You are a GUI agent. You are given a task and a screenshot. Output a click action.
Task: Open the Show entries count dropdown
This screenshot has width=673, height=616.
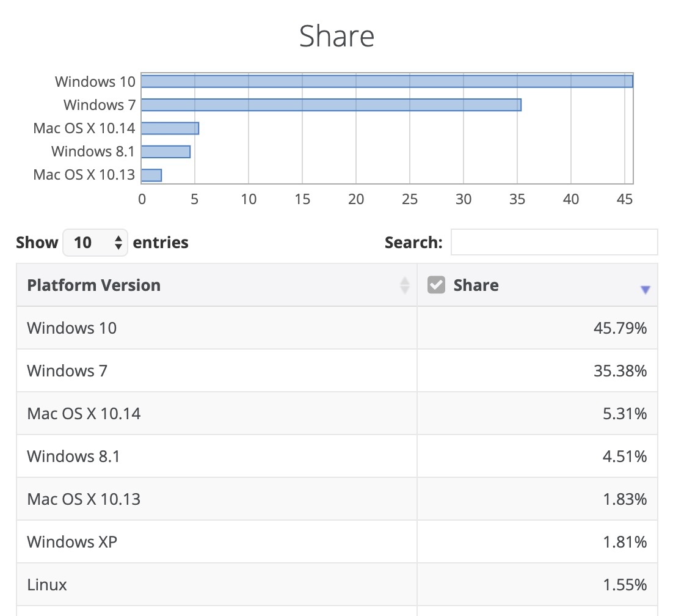tap(95, 243)
